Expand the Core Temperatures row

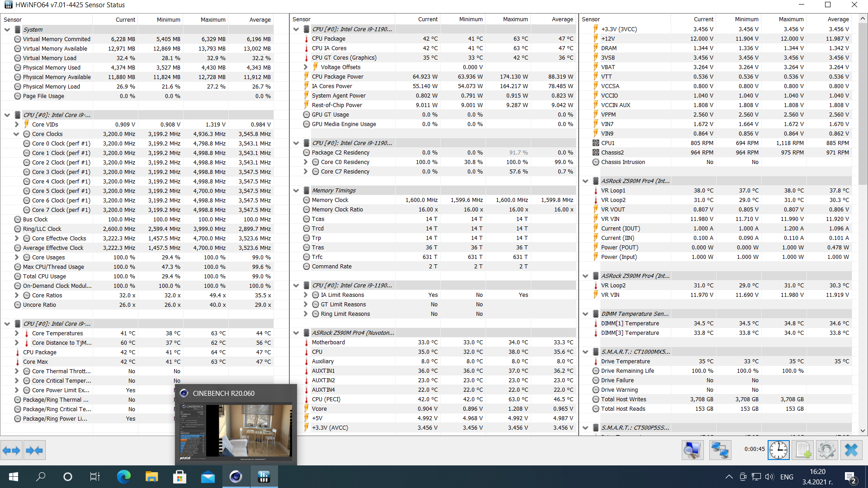pos(17,333)
